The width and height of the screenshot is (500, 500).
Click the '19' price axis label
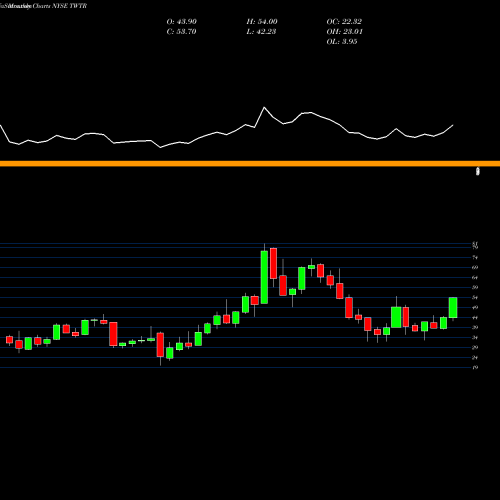(475, 367)
